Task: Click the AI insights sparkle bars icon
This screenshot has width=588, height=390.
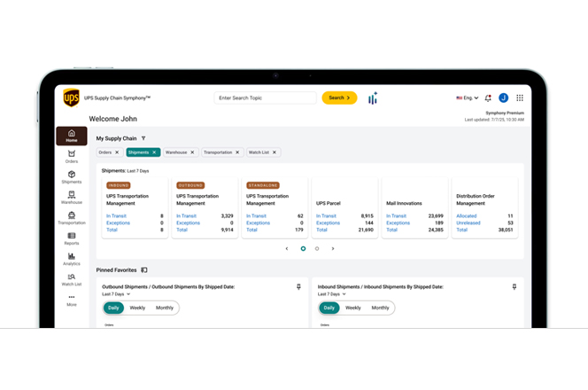Action: (373, 98)
